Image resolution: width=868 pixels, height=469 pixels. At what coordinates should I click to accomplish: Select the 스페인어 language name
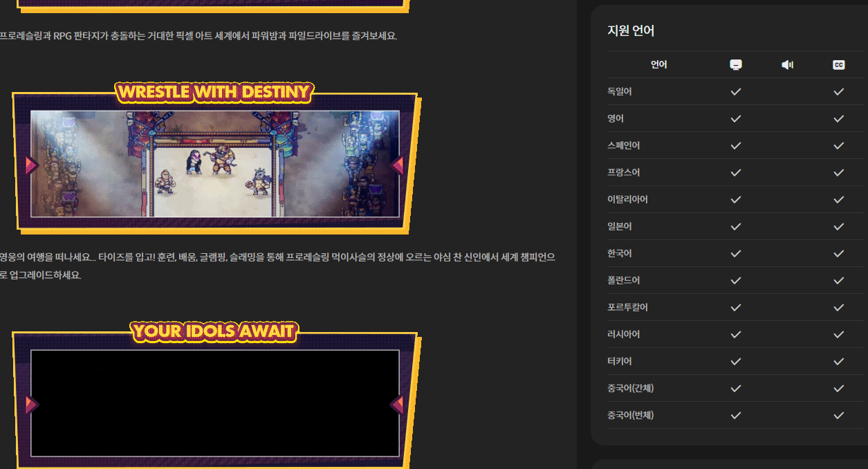pyautogui.click(x=624, y=145)
